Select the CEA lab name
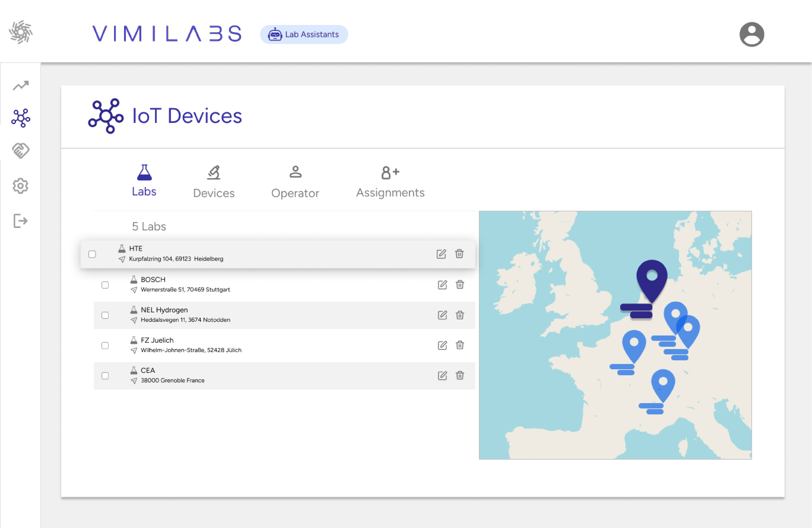The height and width of the screenshot is (528, 812). tap(148, 370)
